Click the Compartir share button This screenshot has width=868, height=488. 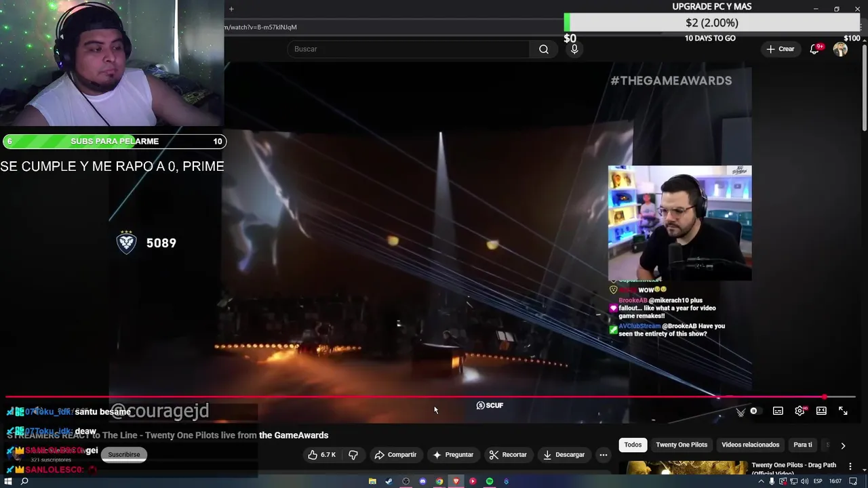[395, 455]
